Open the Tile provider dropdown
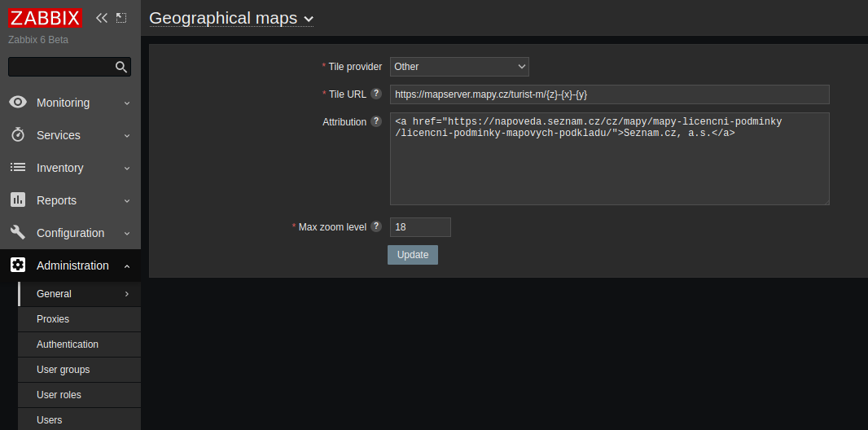Screen dimensions: 868x430 [x=459, y=67]
